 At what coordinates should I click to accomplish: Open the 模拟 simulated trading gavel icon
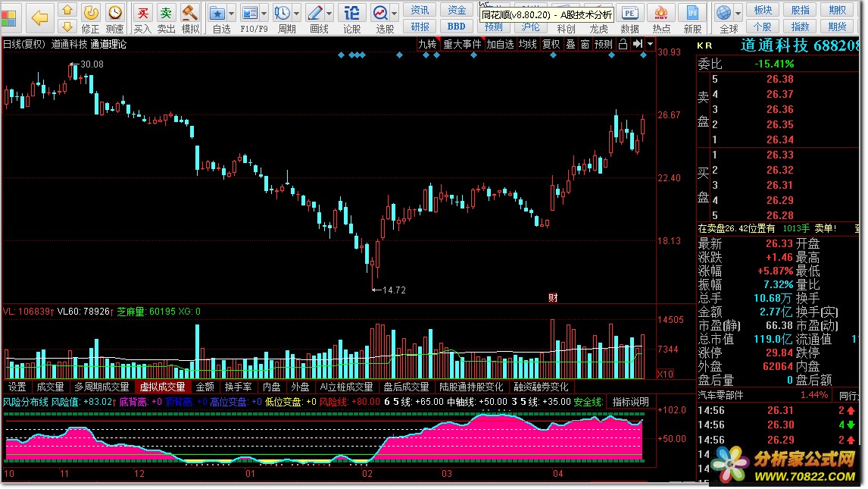pyautogui.click(x=190, y=12)
